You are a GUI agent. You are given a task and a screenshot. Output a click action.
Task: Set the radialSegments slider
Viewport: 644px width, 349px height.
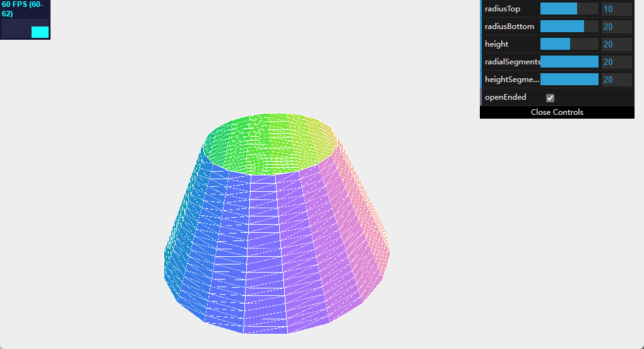569,62
